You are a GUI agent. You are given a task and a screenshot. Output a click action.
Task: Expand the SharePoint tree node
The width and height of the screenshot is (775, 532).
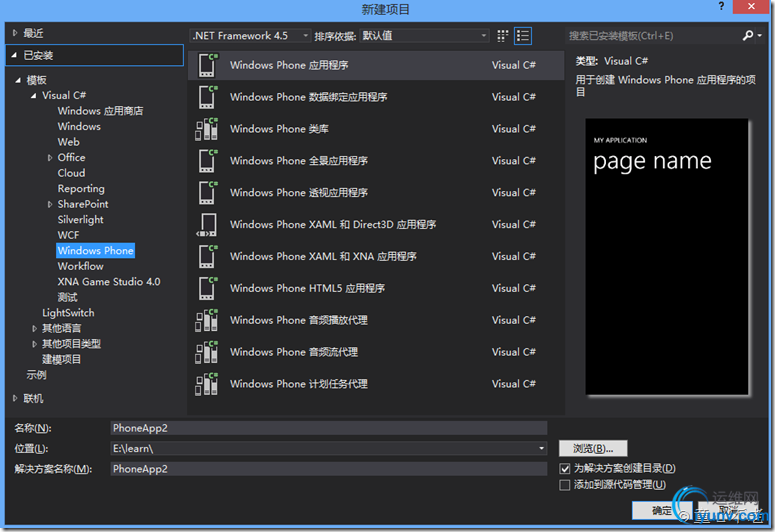pos(50,204)
